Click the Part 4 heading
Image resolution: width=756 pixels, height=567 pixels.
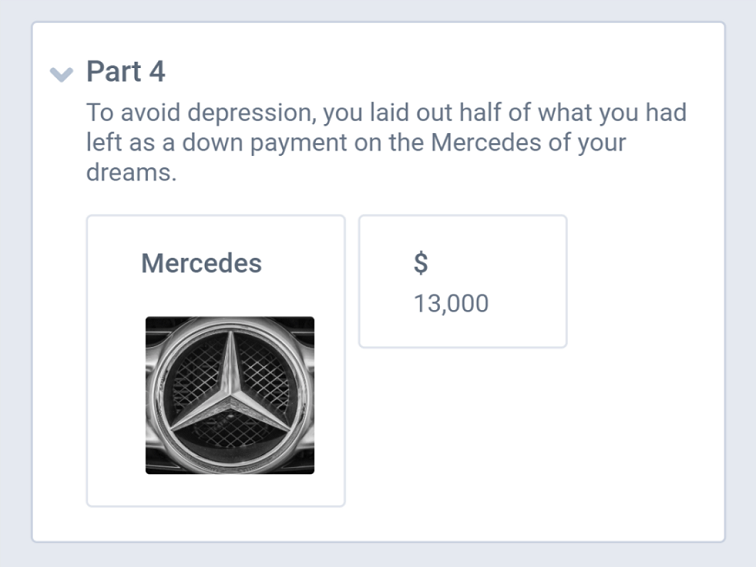pos(126,71)
